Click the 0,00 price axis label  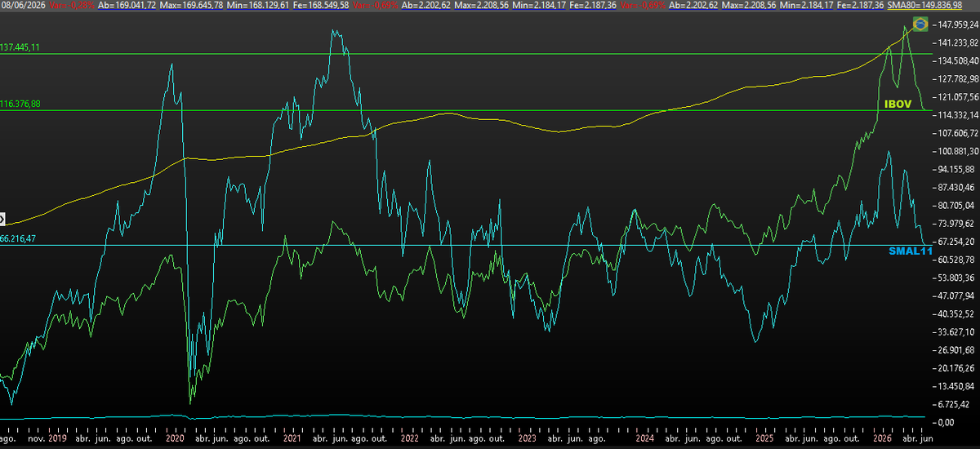click(x=947, y=421)
